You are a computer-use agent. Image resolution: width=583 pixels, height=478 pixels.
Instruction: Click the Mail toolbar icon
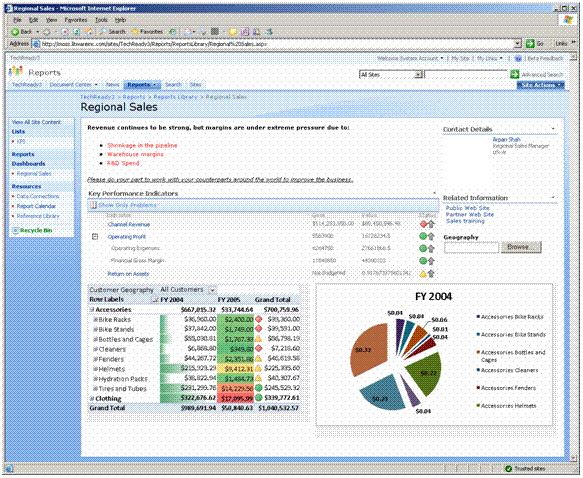point(188,32)
